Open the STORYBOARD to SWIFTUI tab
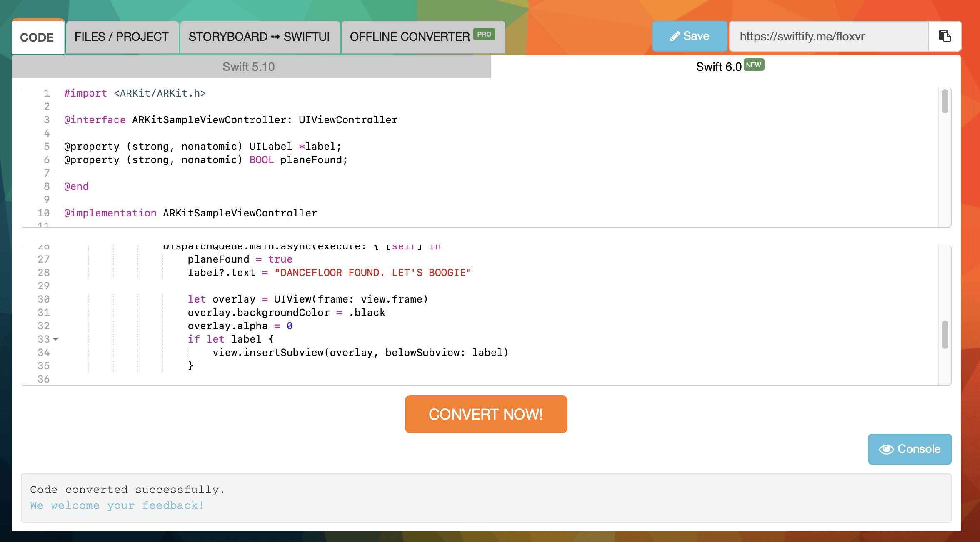 click(x=259, y=37)
